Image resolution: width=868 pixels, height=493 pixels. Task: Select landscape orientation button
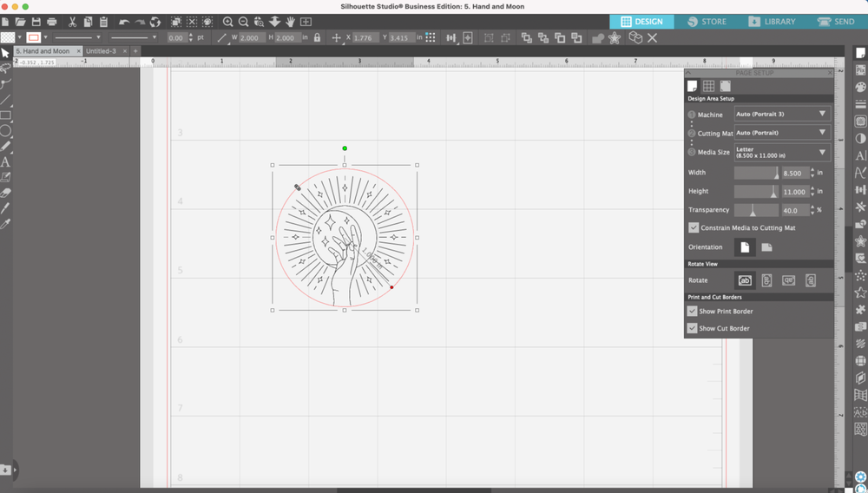[x=766, y=247]
